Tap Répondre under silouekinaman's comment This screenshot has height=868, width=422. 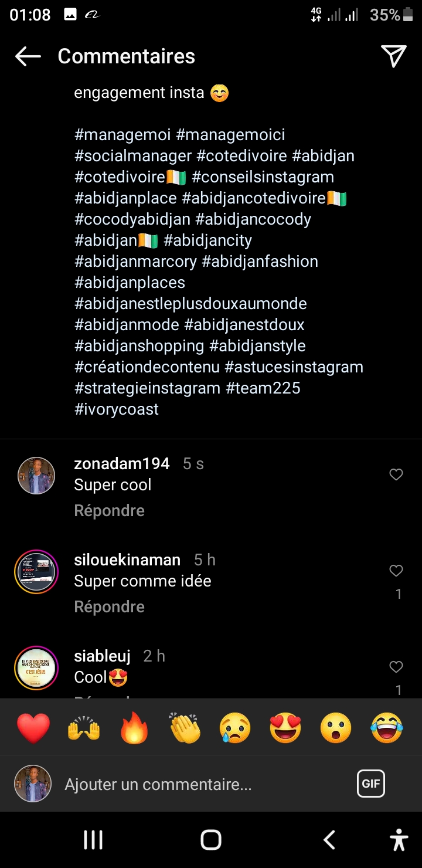pyautogui.click(x=109, y=607)
